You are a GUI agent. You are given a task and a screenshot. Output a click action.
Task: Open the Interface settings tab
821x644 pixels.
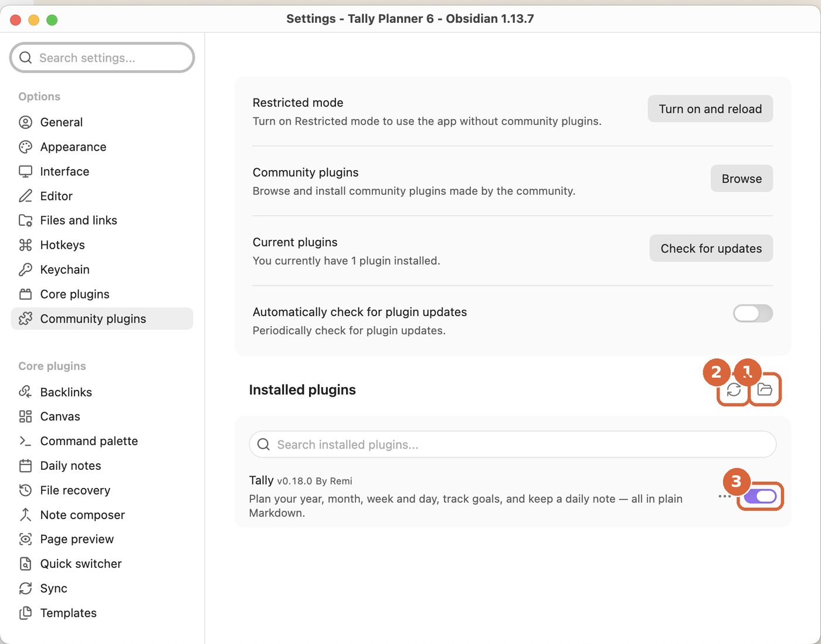pyautogui.click(x=102, y=171)
